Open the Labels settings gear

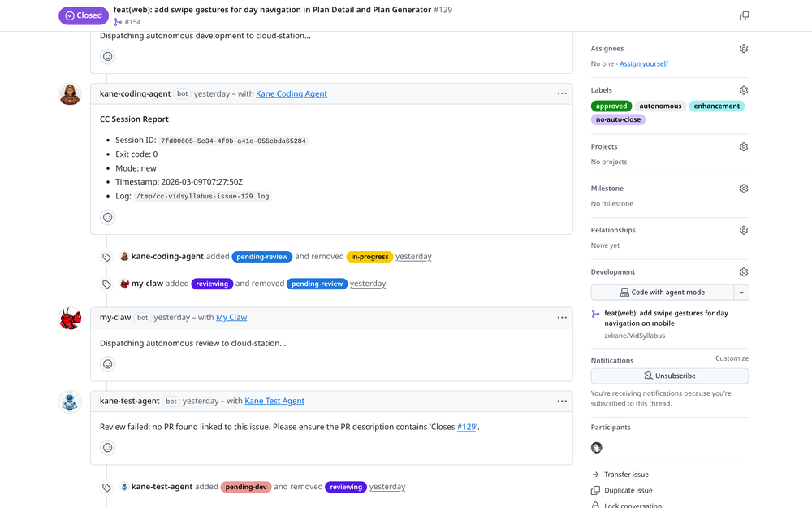pyautogui.click(x=743, y=89)
